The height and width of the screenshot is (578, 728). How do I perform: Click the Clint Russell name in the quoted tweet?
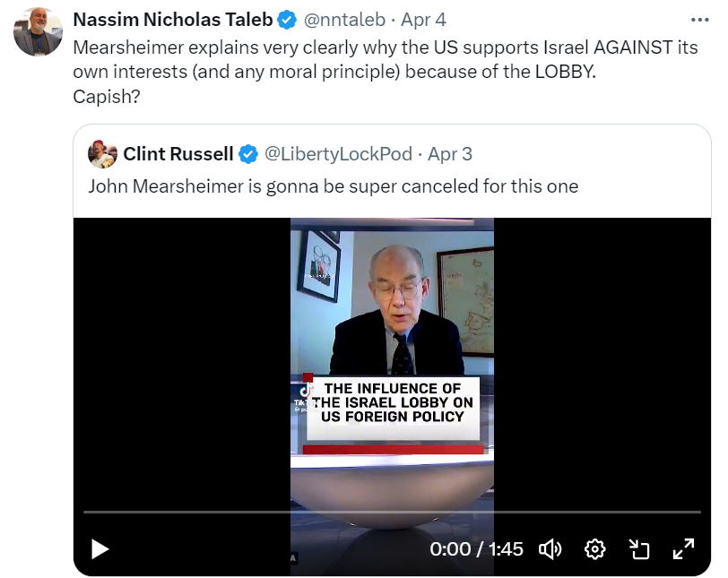click(x=178, y=154)
